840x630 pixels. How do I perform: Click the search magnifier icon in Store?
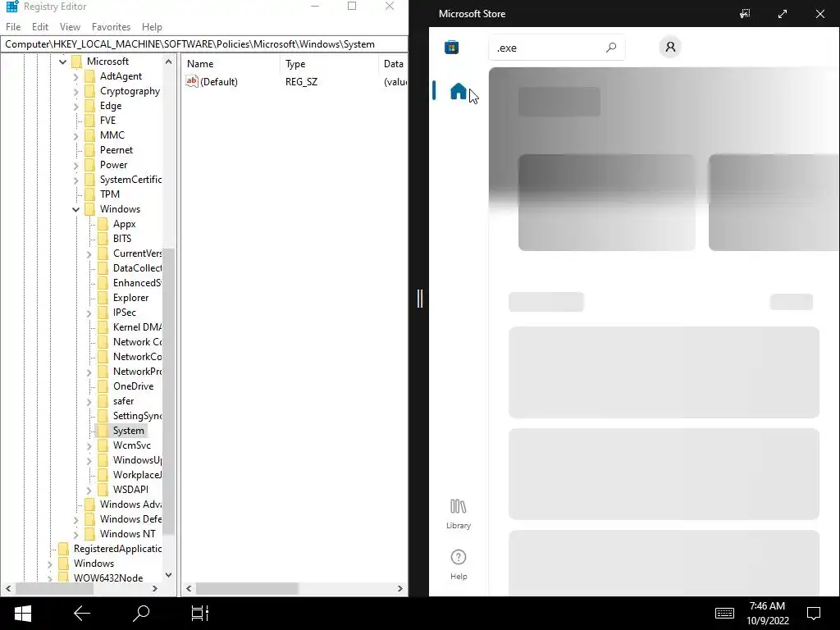click(x=610, y=48)
